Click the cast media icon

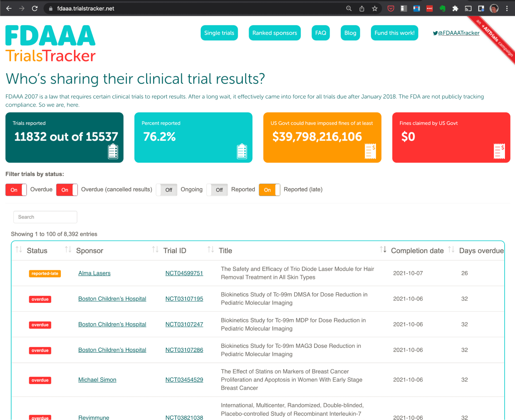pyautogui.click(x=468, y=8)
